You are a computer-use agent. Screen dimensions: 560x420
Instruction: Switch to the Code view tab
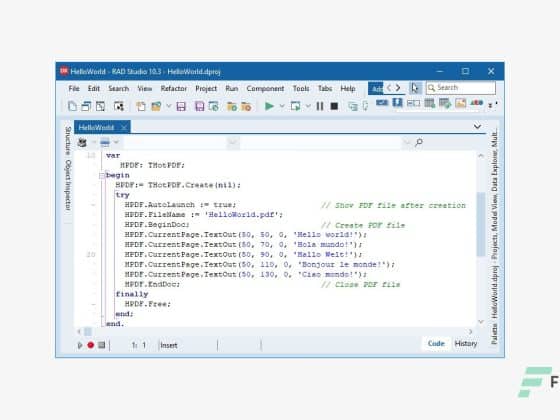coord(436,344)
